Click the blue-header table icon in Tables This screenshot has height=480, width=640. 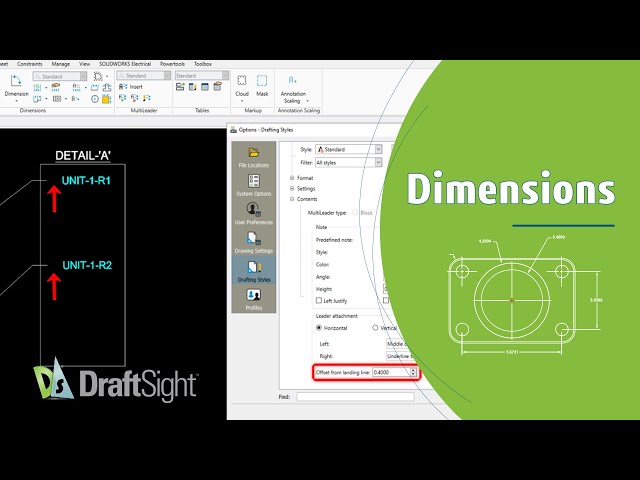(205, 87)
